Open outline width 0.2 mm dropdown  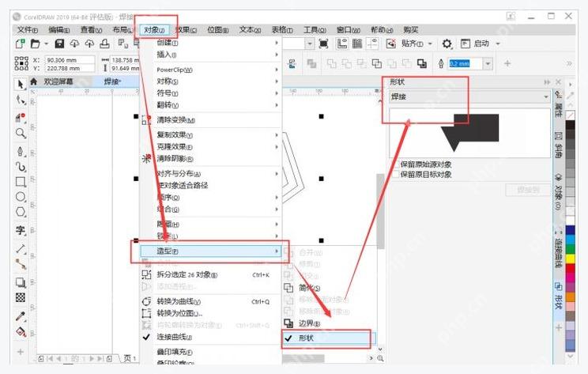pyautogui.click(x=488, y=64)
